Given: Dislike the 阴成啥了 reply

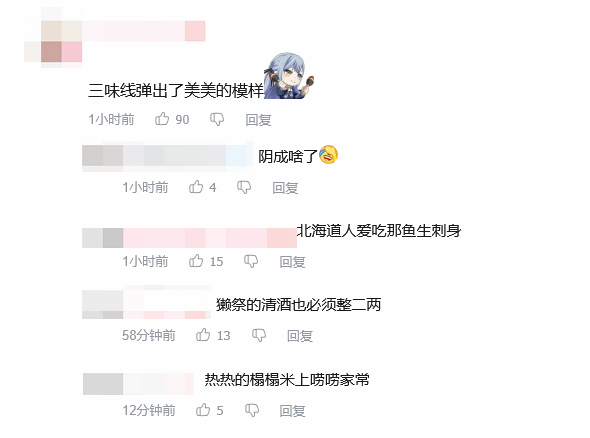Looking at the screenshot, I should coord(244,187).
